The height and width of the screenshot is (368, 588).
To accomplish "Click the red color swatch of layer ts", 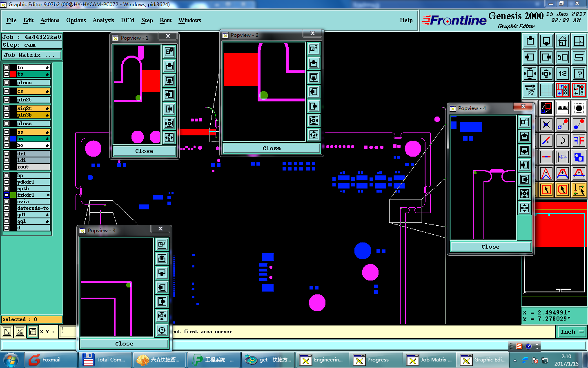I will (x=13, y=74).
